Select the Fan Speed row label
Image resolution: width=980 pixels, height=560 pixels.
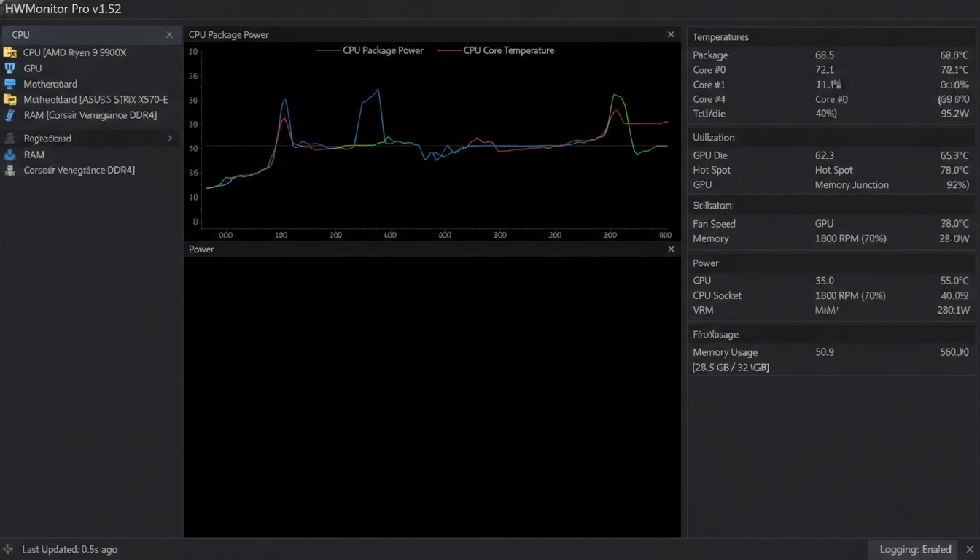(x=714, y=224)
